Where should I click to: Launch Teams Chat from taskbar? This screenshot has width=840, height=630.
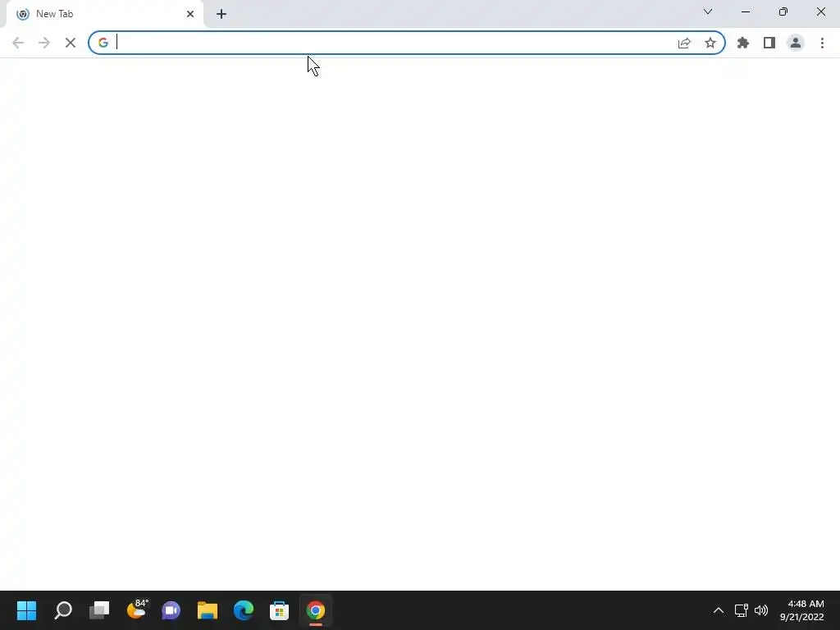click(171, 610)
